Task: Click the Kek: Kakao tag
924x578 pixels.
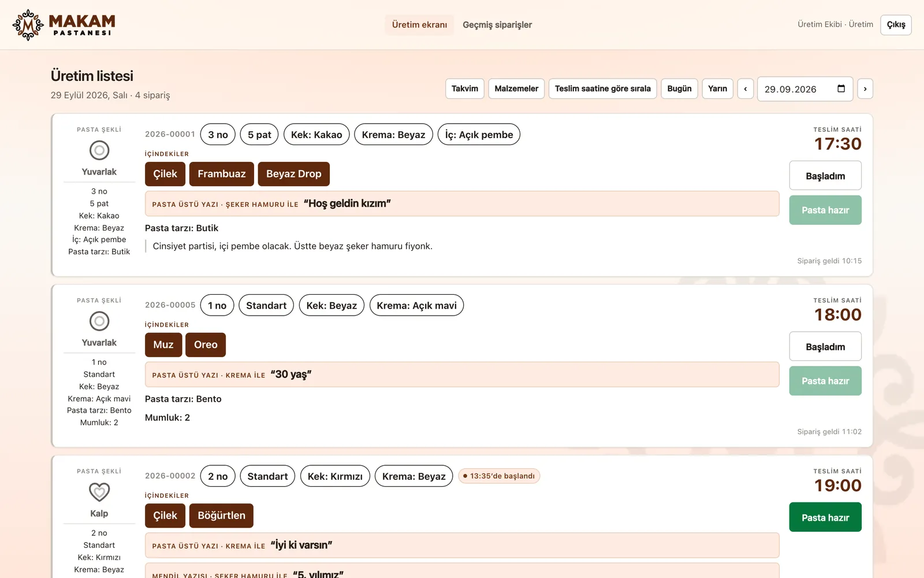Action: pos(316,135)
